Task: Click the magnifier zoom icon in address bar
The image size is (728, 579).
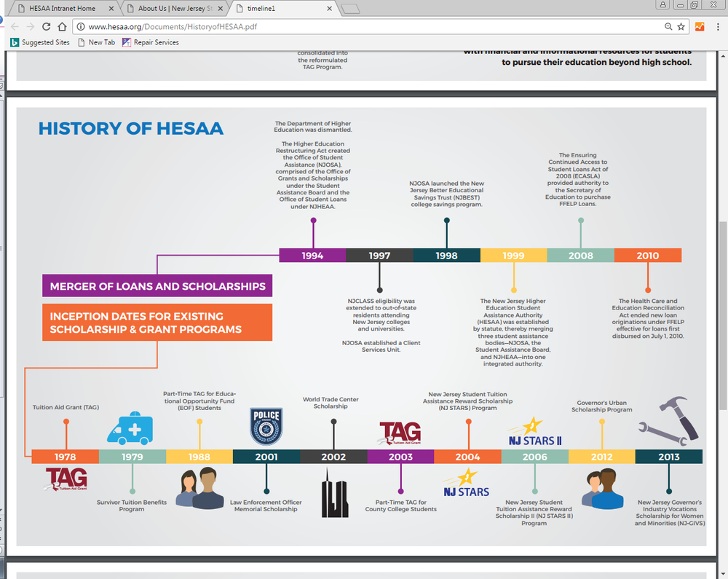Action: [668, 26]
